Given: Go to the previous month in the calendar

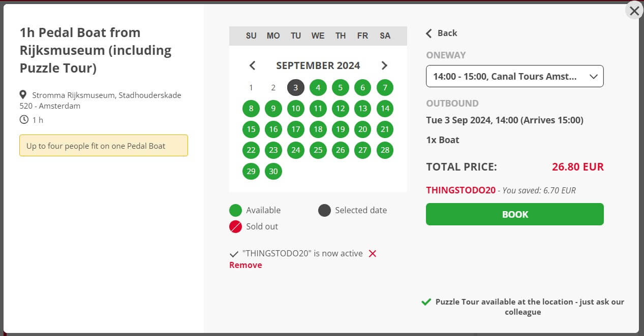Looking at the screenshot, I should pyautogui.click(x=252, y=65).
